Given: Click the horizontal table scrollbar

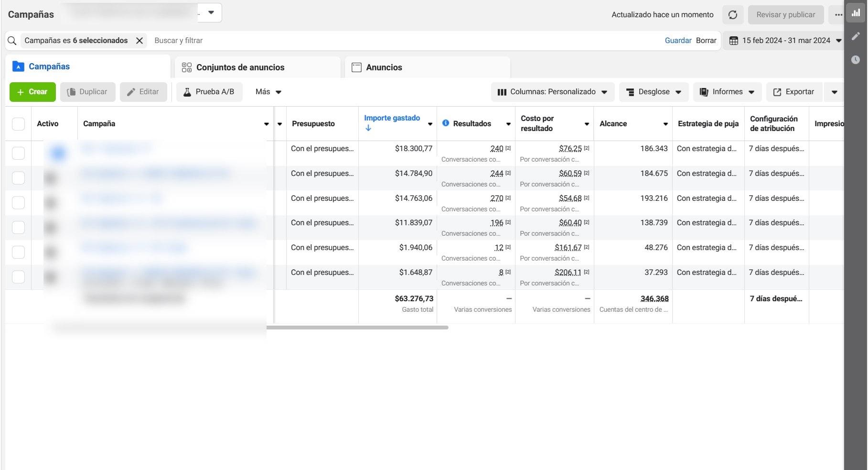Looking at the screenshot, I should pos(357,328).
